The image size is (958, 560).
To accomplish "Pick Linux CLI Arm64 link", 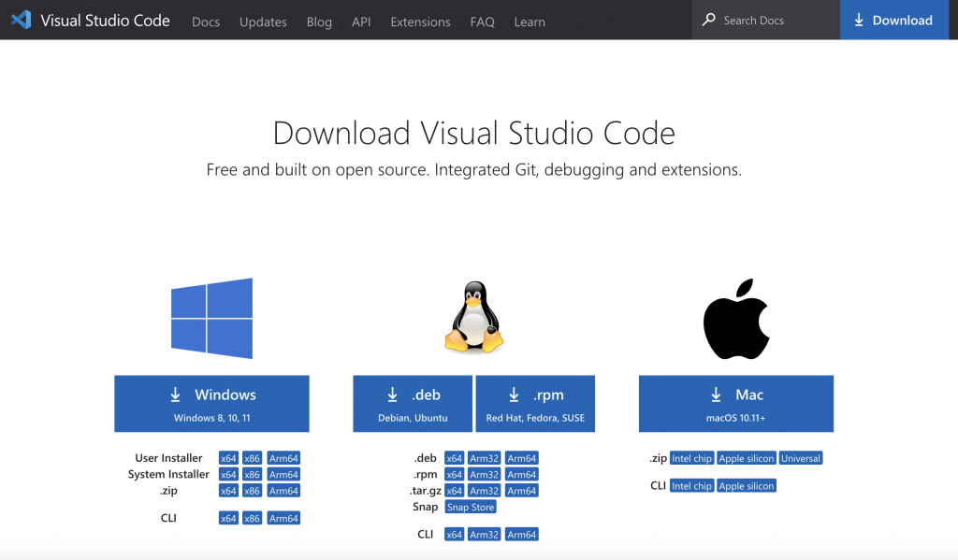I will 522,535.
